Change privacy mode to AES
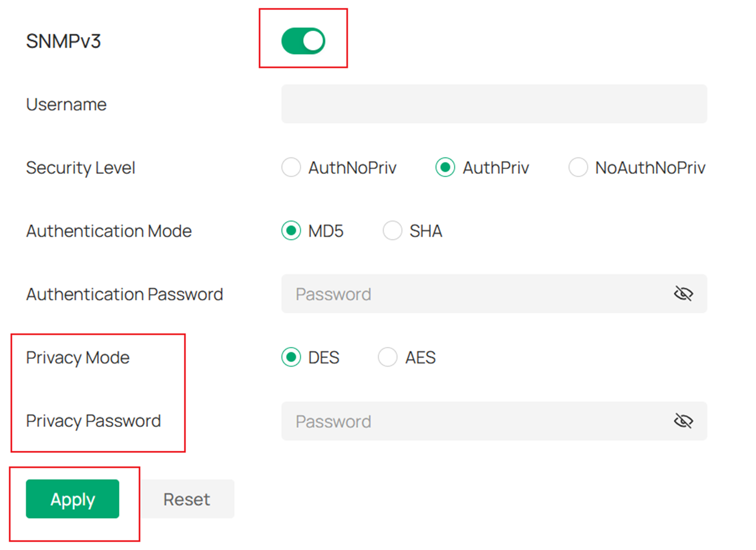Image resolution: width=756 pixels, height=550 pixels. [387, 357]
